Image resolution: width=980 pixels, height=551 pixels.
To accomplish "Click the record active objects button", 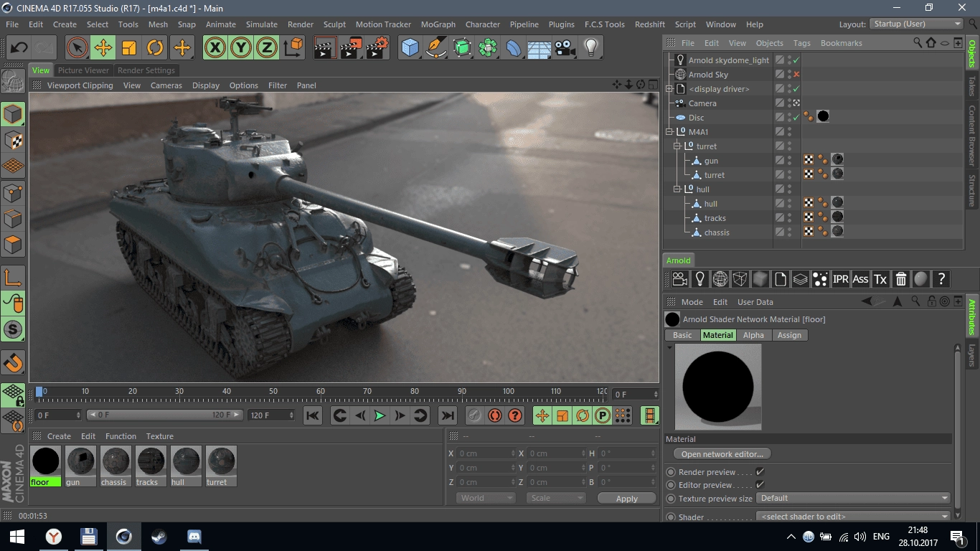I will tap(475, 415).
